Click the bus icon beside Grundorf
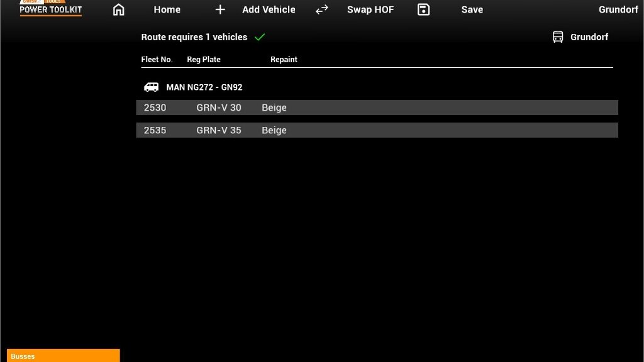 coord(558,37)
